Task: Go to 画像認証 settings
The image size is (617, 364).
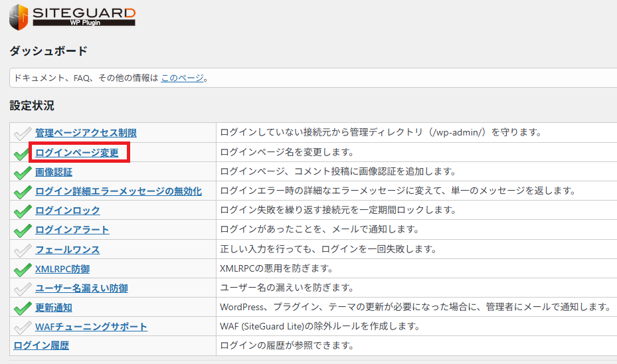Action: pos(53,172)
